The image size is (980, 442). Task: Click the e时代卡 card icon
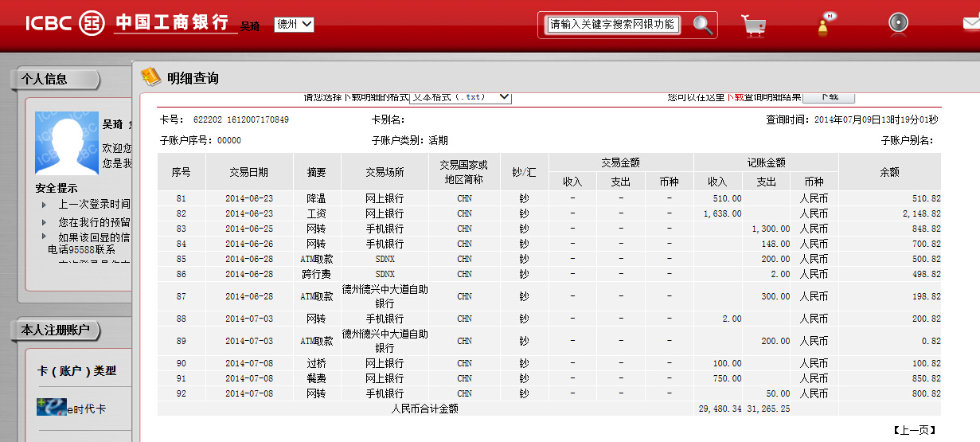pos(51,408)
